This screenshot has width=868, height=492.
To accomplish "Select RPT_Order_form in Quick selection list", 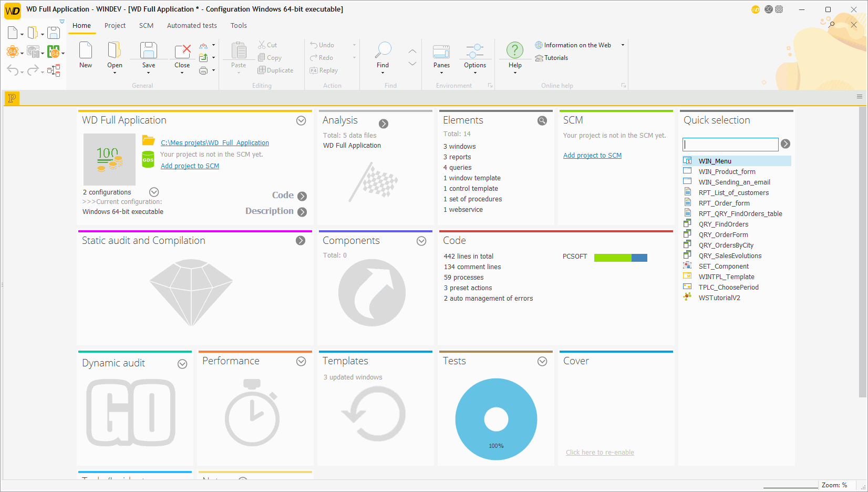I will (x=736, y=203).
